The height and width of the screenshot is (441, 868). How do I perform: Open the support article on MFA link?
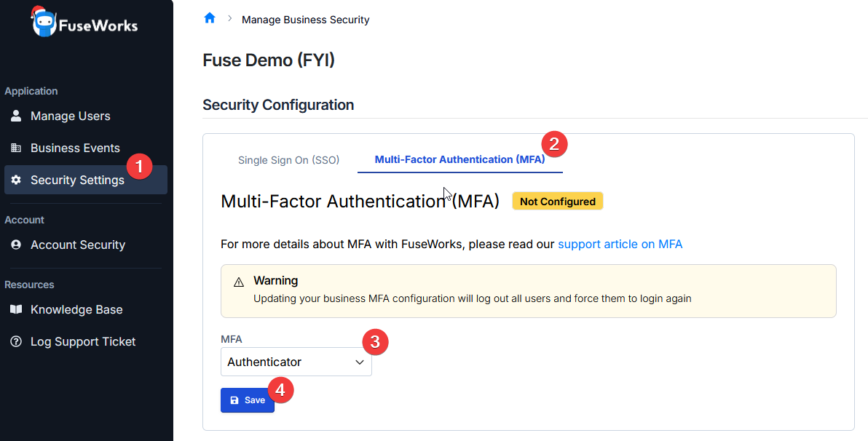(x=620, y=244)
